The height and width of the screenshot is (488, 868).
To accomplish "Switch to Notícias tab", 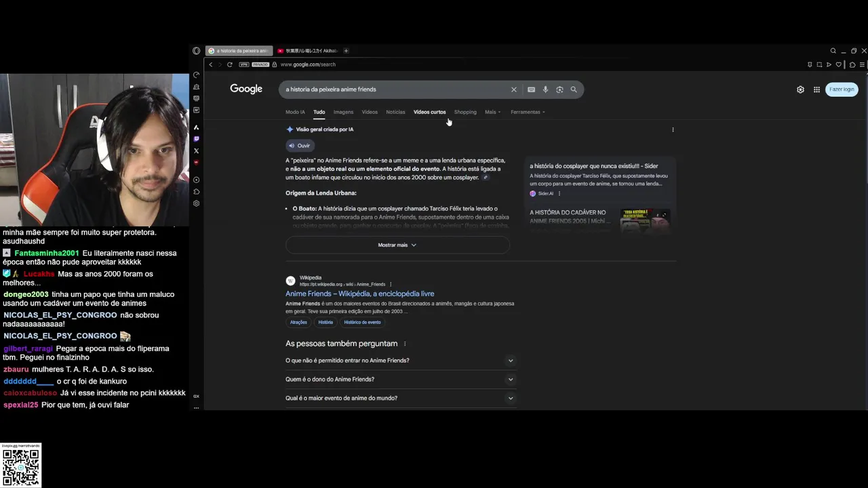I will pyautogui.click(x=395, y=112).
